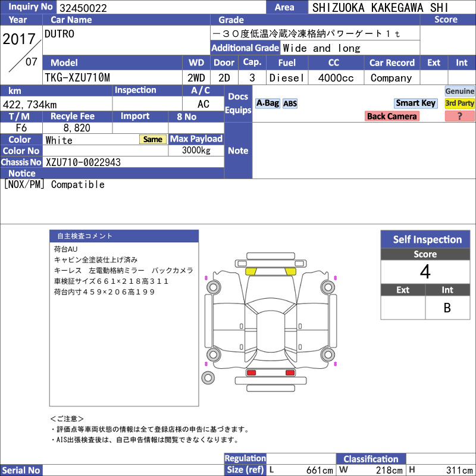Click the キャビン全塗装仕上げ済み comment
Screen dimensions: 476x476
tap(96, 260)
